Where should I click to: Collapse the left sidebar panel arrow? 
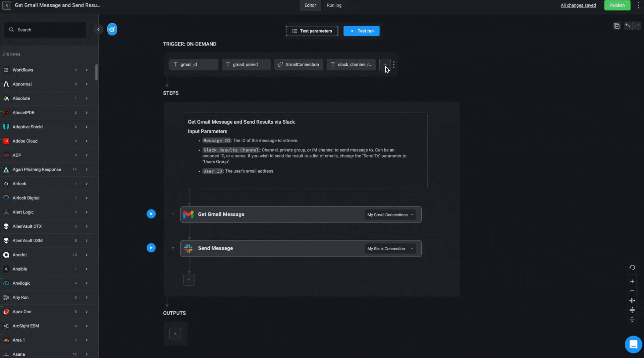98,30
